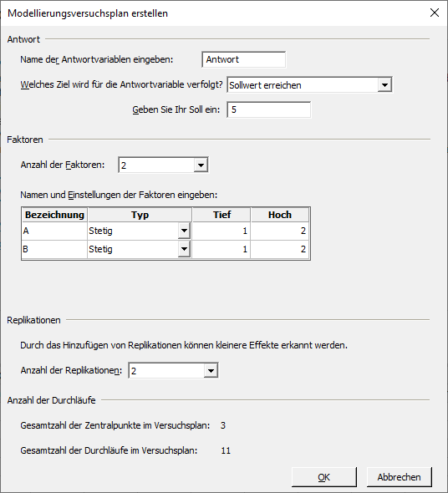The image size is (448, 493).
Task: Click the Tief value for factor B
Action: click(x=221, y=249)
